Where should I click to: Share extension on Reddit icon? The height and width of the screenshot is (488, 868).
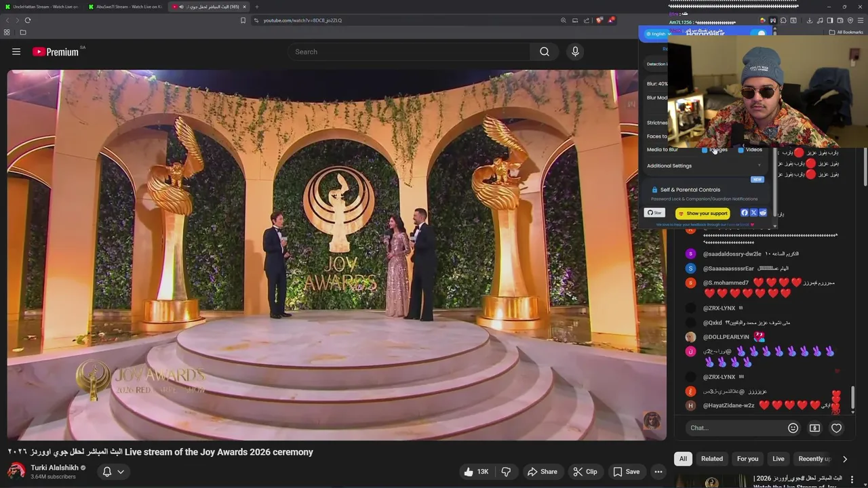[763, 213]
